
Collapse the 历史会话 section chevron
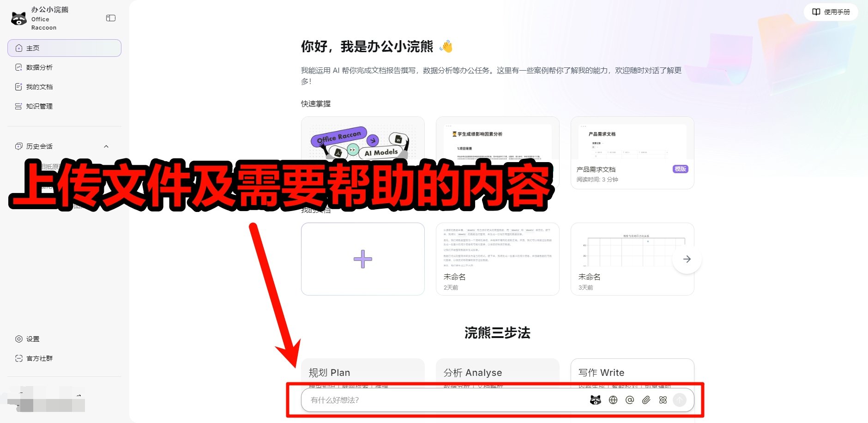pyautogui.click(x=107, y=146)
